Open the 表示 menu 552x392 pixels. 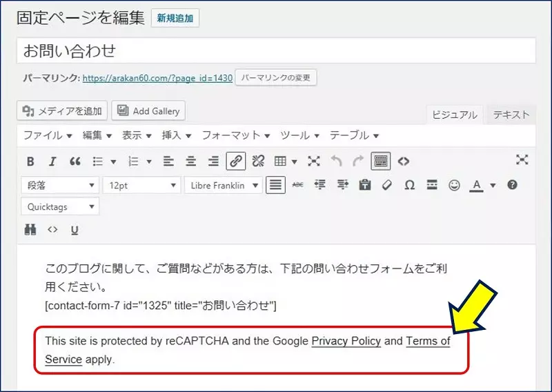click(137, 135)
